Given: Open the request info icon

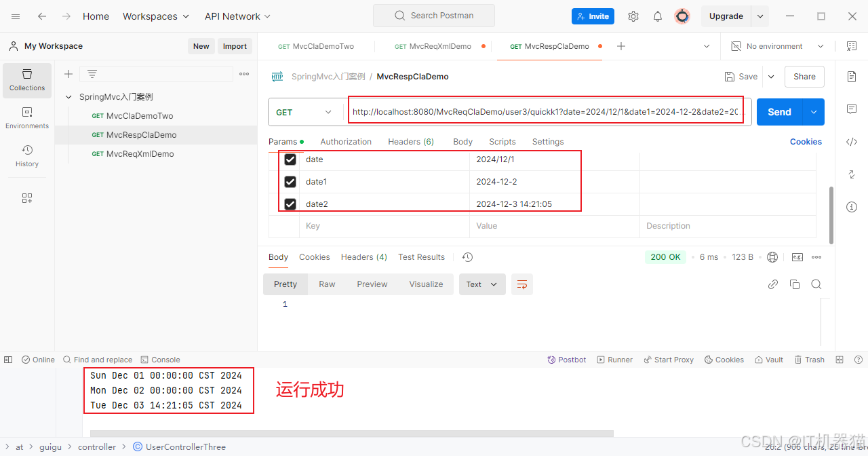Looking at the screenshot, I should pyautogui.click(x=852, y=207).
